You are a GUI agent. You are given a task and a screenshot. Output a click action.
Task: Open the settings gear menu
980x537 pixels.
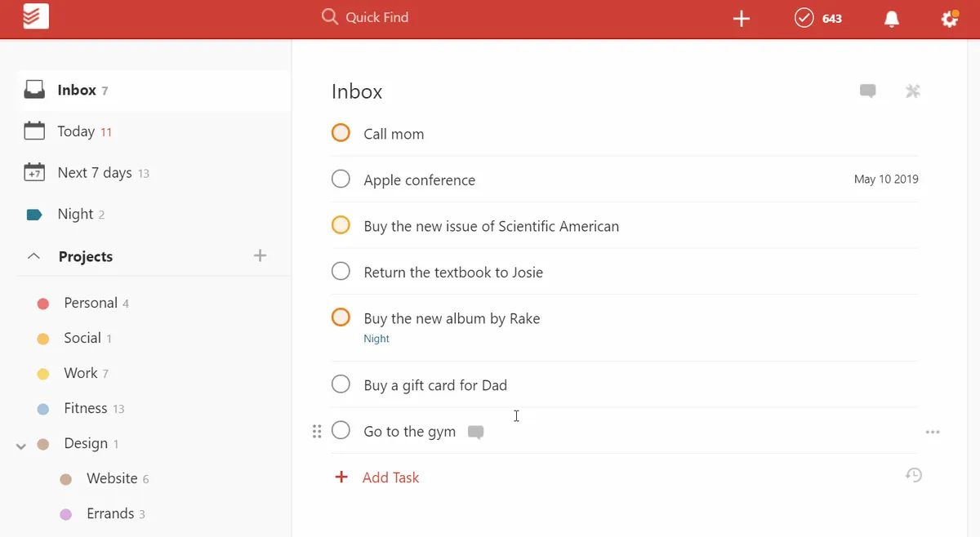(949, 18)
